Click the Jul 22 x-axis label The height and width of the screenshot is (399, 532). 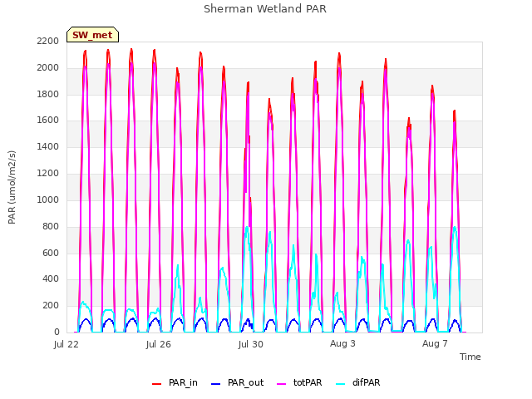pyautogui.click(x=66, y=344)
